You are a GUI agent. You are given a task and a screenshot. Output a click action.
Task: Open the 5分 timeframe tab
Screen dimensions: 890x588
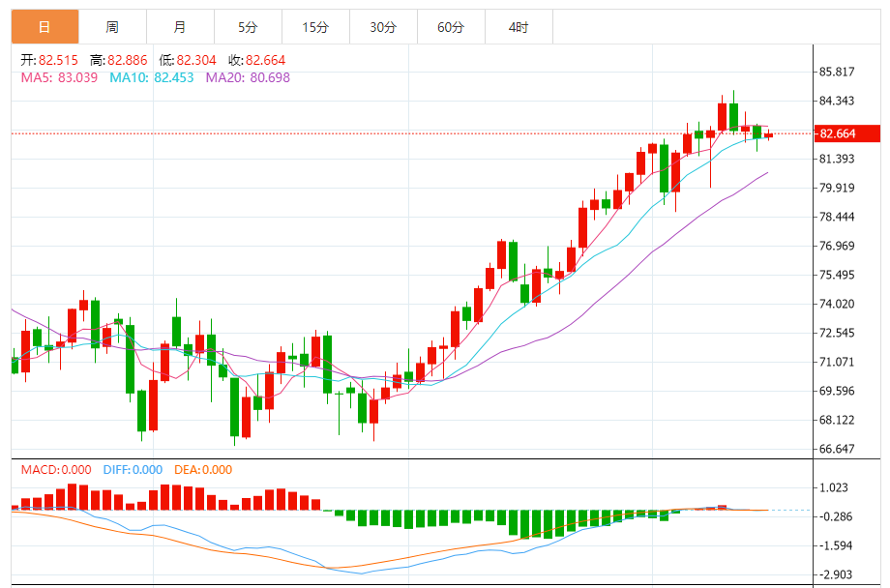pyautogui.click(x=248, y=27)
